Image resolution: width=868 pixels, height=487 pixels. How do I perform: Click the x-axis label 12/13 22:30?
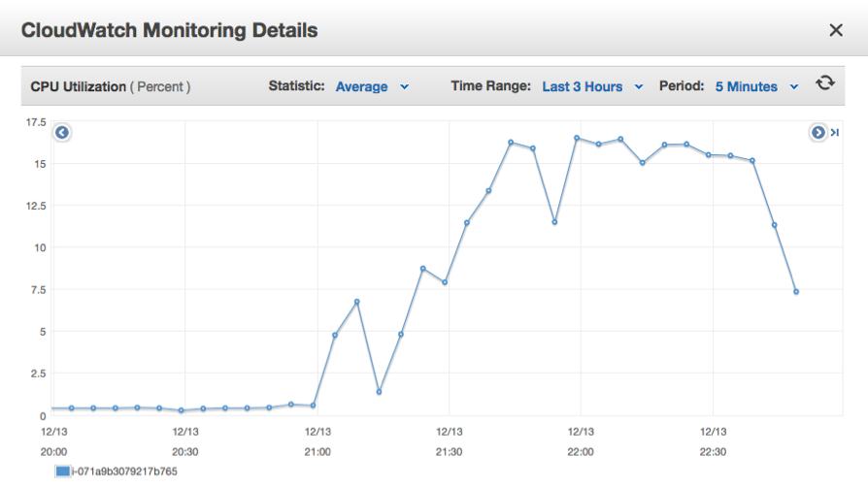[x=713, y=441]
